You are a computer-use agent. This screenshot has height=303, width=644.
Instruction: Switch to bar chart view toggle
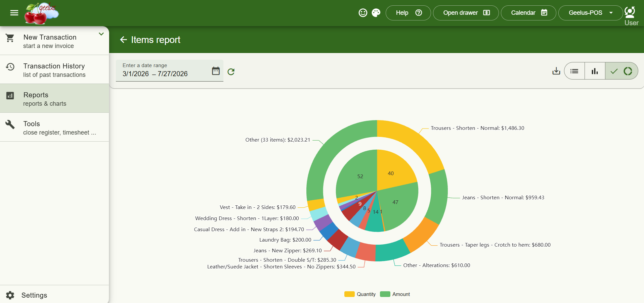(x=595, y=71)
